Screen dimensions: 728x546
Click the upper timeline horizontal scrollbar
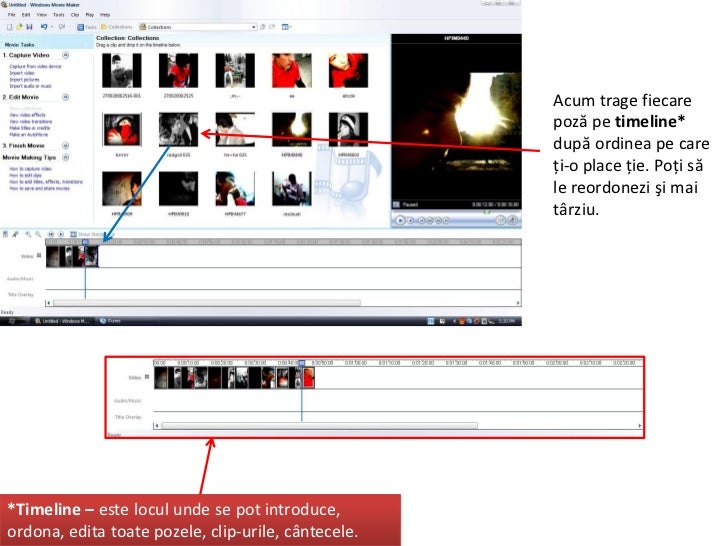point(207,303)
